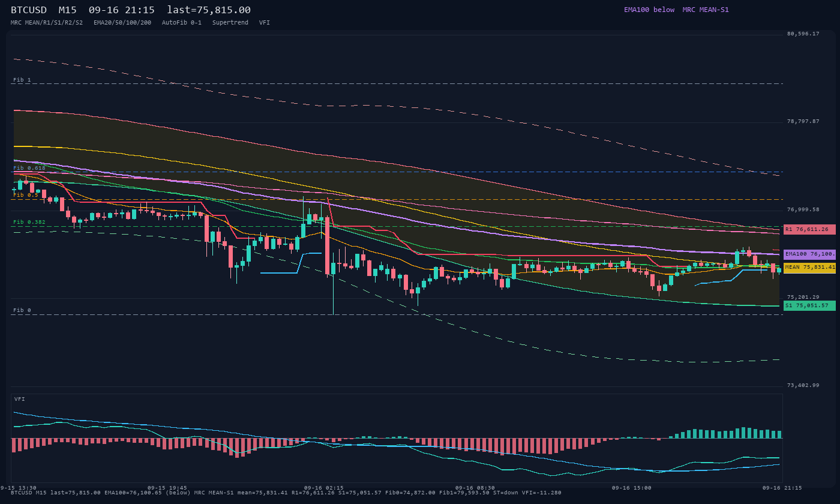Click the VFI title inside the lower panel

[x=20, y=399]
